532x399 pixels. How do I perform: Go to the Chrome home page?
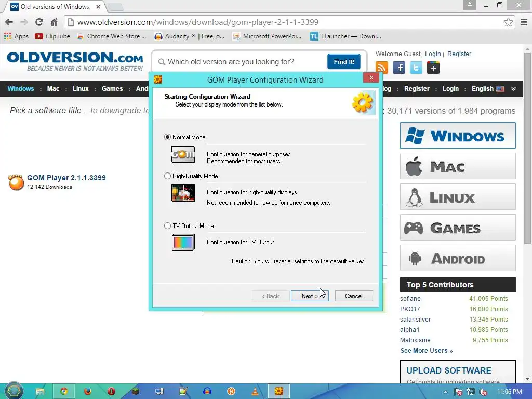[x=54, y=22]
